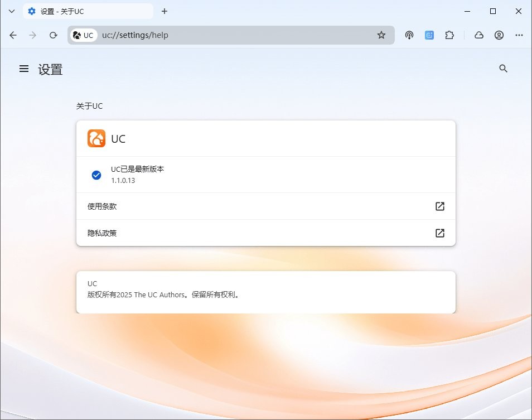Open the 隐私政策 privacy policy link
Viewport: 532px width, 420px height.
265,233
